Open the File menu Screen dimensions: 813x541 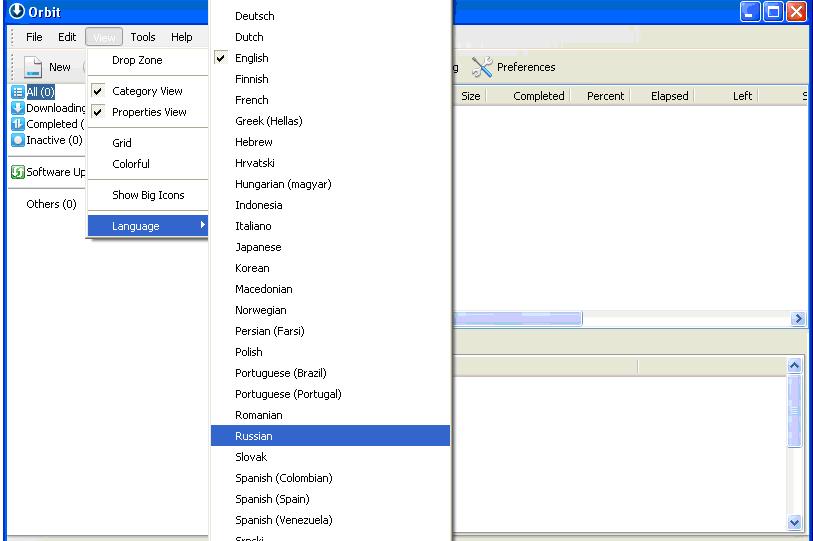point(34,37)
